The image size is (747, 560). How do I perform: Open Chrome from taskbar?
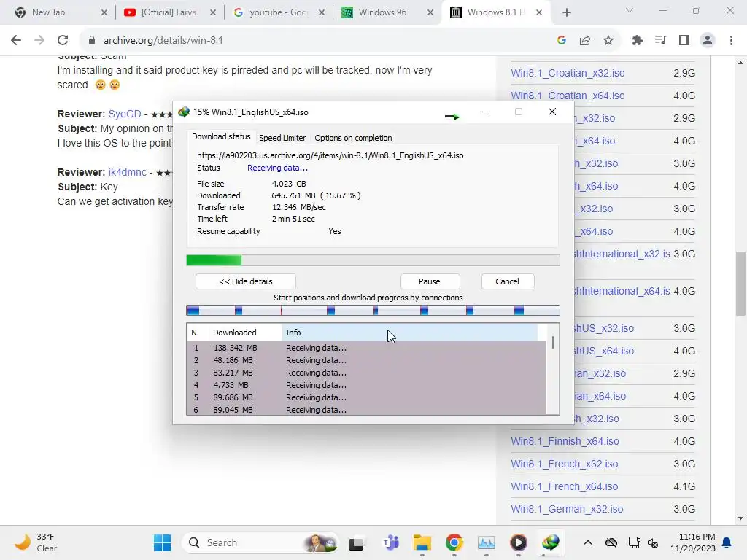coord(454,542)
